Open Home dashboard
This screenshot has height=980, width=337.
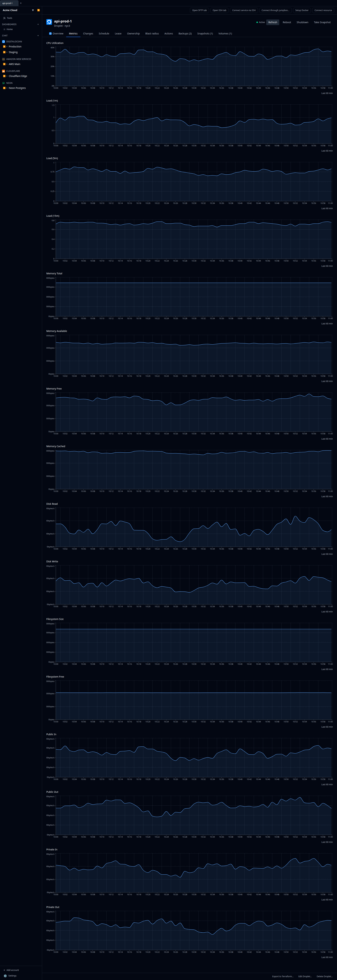pos(9,29)
